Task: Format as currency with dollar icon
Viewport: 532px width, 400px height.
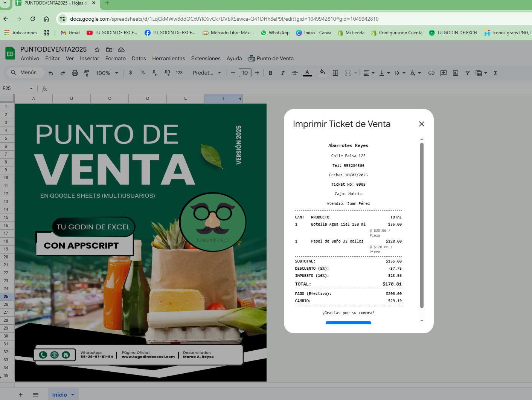Action: (131, 73)
